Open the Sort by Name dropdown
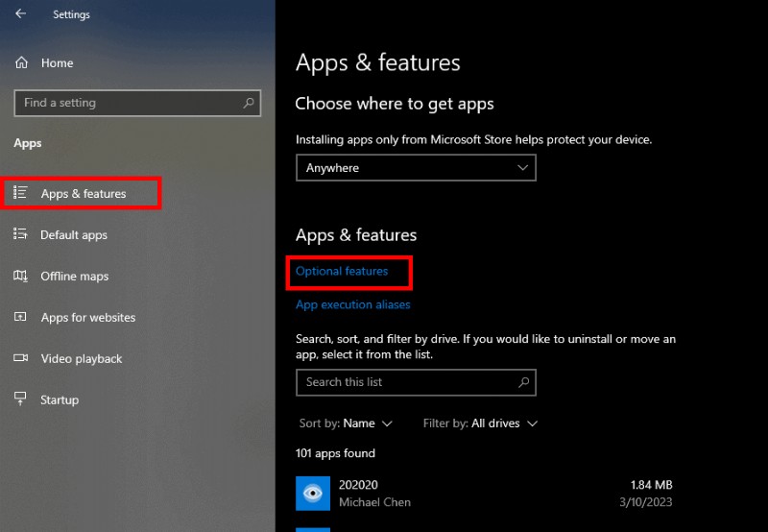Screen dimensions: 768x532 click(346, 423)
